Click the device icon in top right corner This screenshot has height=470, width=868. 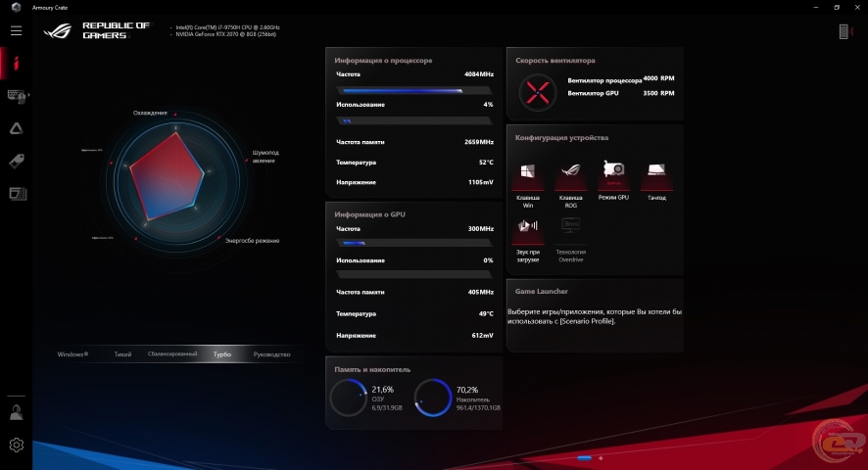844,31
